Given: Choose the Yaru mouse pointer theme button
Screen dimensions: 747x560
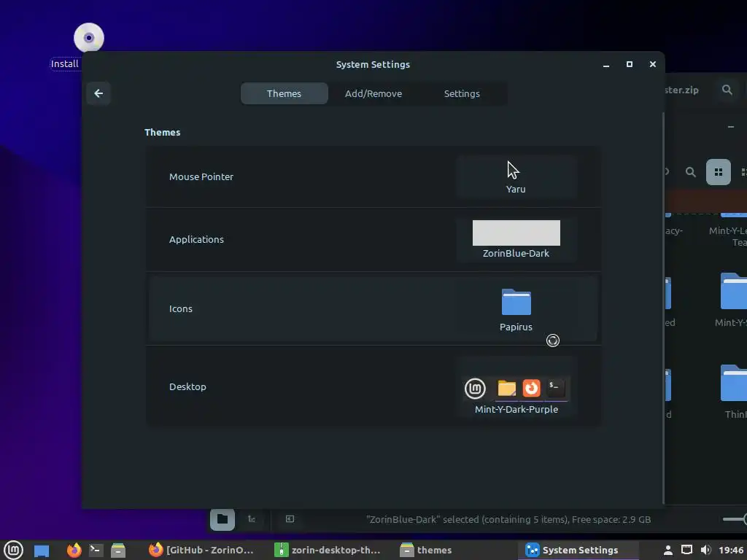Looking at the screenshot, I should tap(516, 176).
